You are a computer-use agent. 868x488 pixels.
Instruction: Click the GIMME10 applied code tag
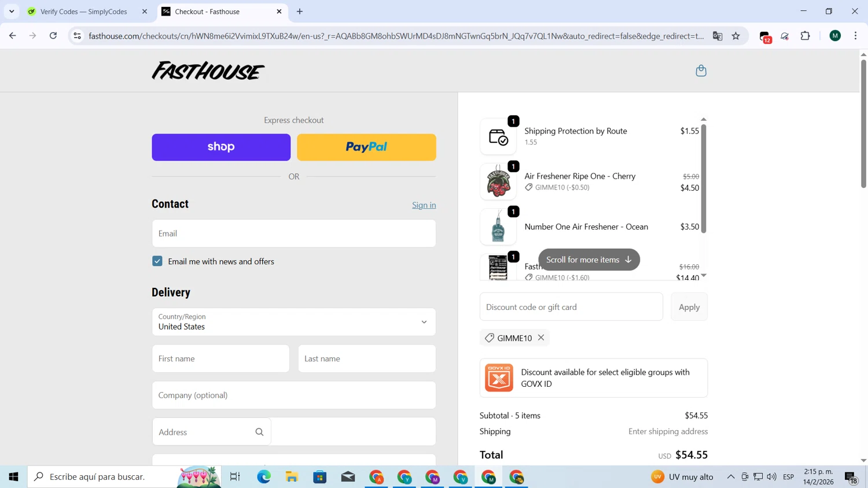514,338
